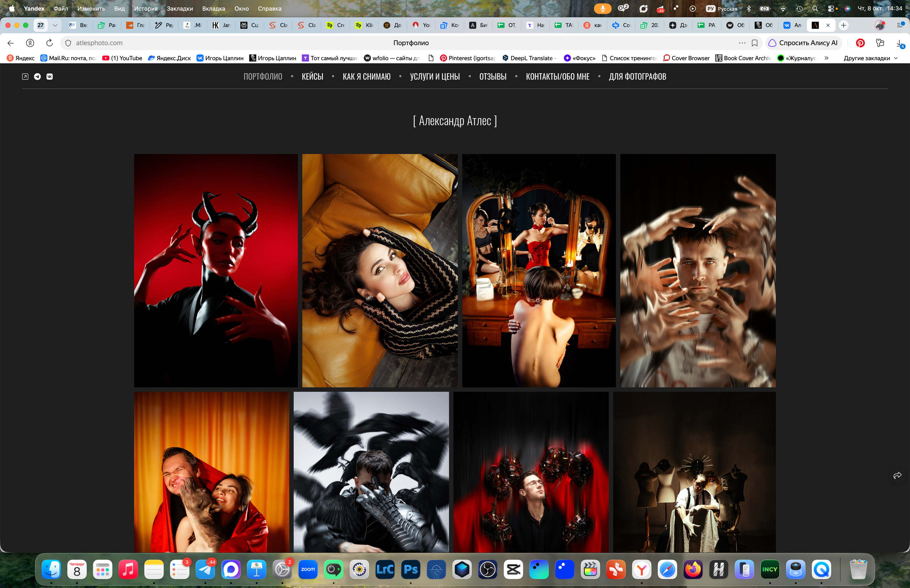
Task: Open the Telegram icon in site header
Action: click(x=37, y=76)
